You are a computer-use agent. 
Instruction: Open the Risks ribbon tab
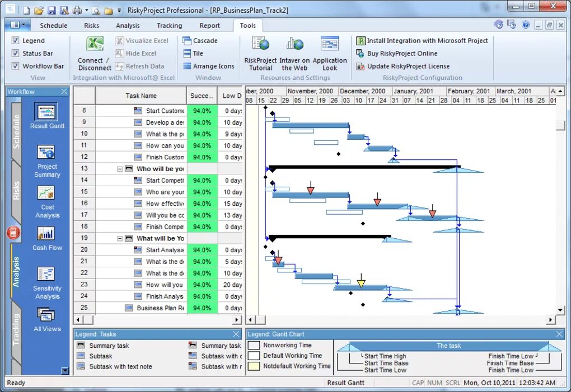[x=91, y=25]
